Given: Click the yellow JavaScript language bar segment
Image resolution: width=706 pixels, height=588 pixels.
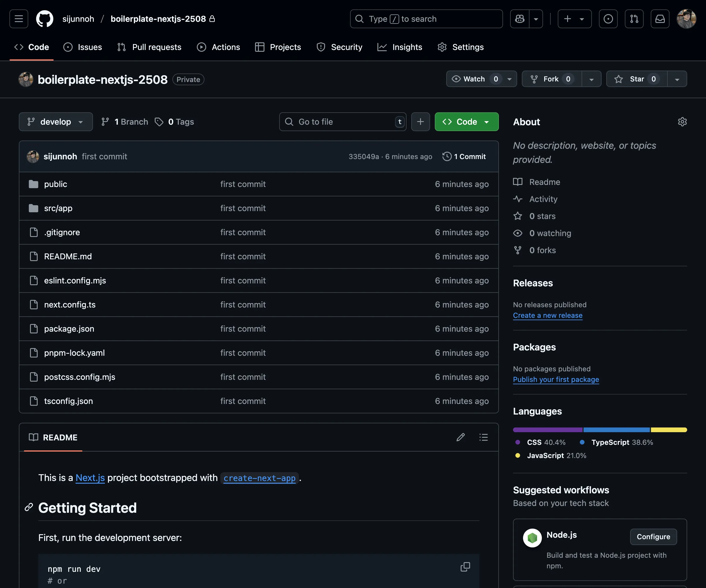Looking at the screenshot, I should pos(669,430).
